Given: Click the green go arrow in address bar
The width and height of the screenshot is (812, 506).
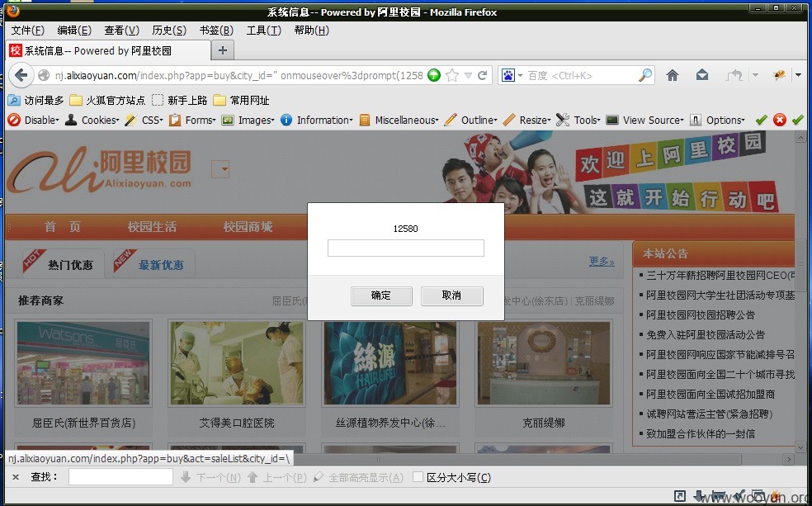Looking at the screenshot, I should coord(434,76).
